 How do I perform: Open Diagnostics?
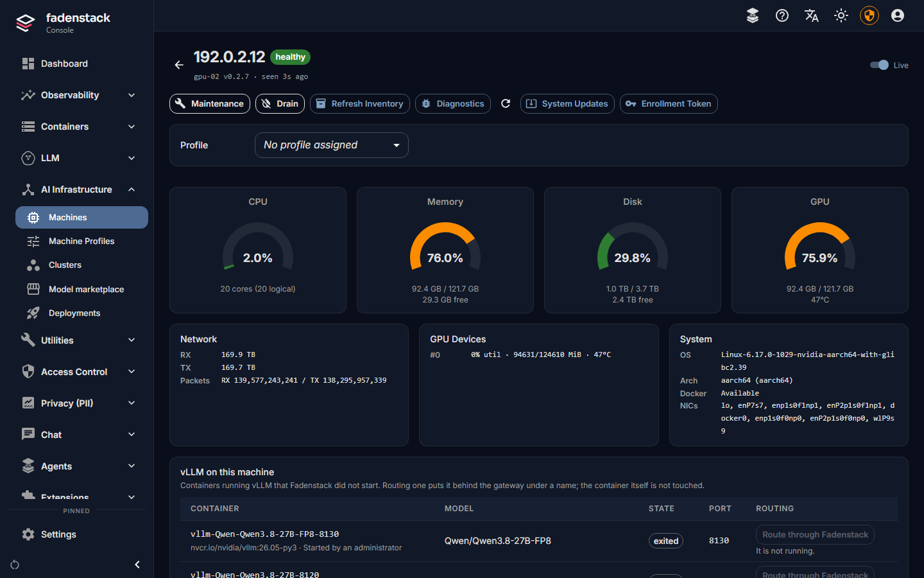pyautogui.click(x=453, y=103)
